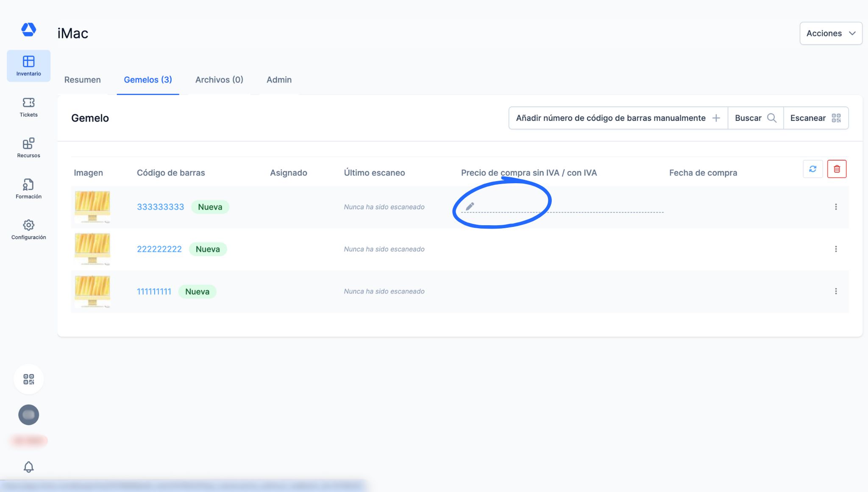Screen dimensions: 868x492
Task: Open the Recursos sidebar section
Action: pos(28,148)
